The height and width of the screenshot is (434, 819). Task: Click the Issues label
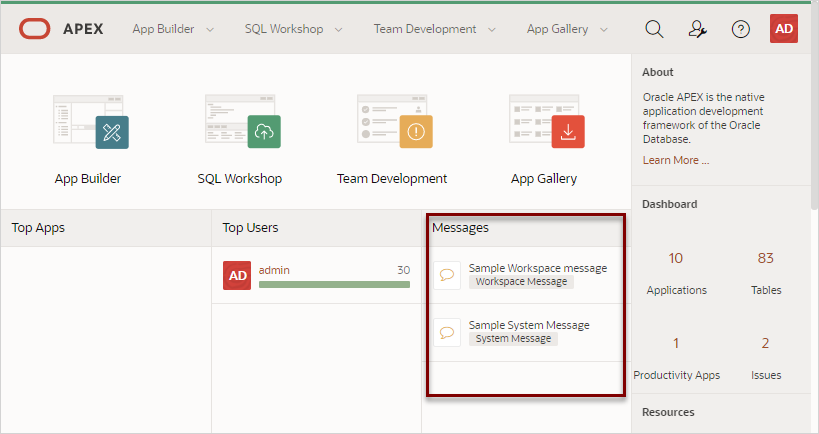point(766,375)
